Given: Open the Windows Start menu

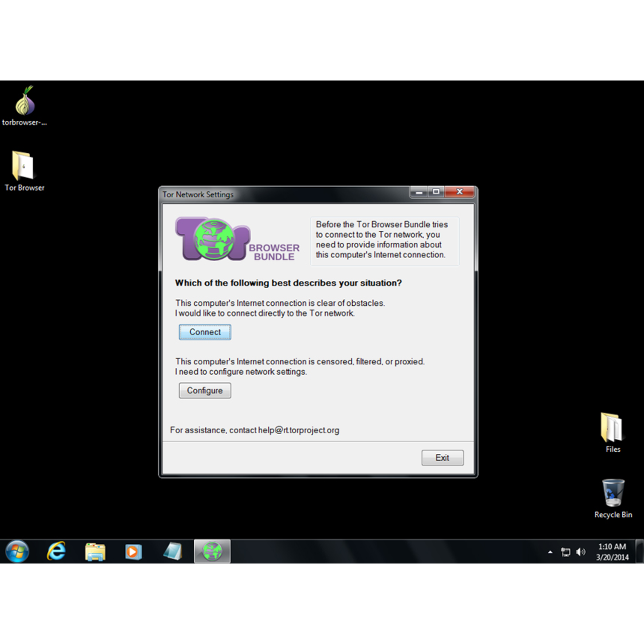Looking at the screenshot, I should [x=17, y=551].
